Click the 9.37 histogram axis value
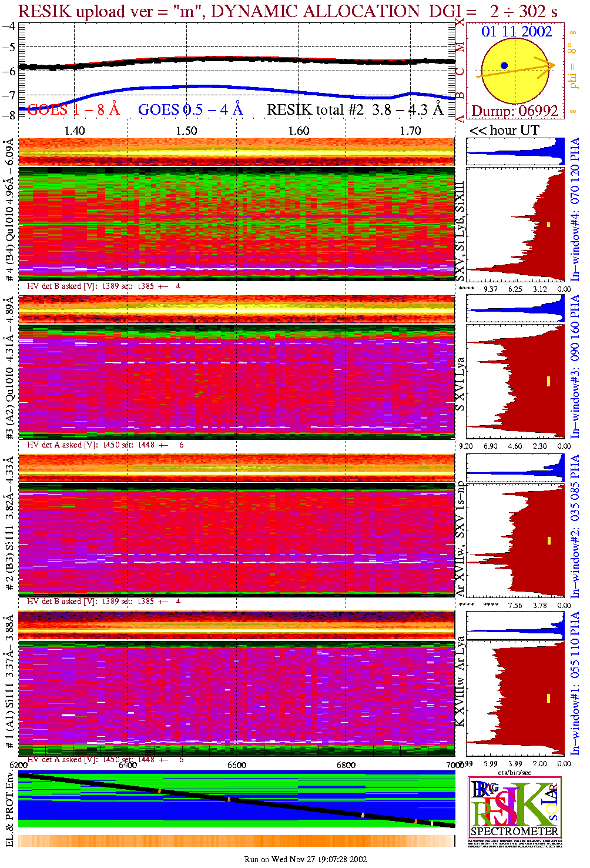The width and height of the screenshot is (590, 868). pos(490,289)
